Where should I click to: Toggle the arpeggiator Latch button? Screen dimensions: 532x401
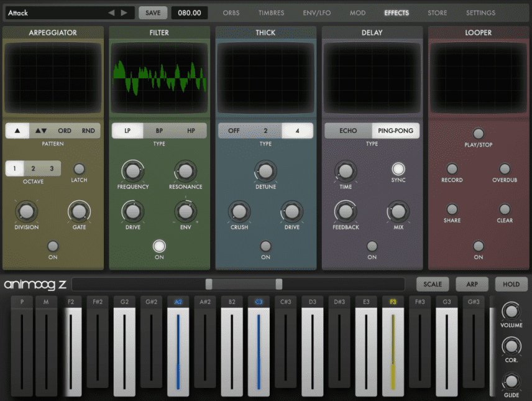[x=79, y=168]
